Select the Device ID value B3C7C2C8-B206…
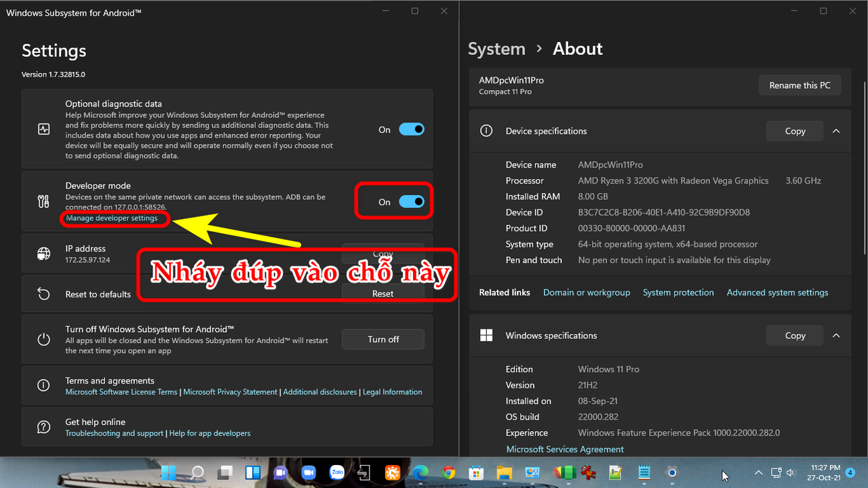 pyautogui.click(x=664, y=212)
